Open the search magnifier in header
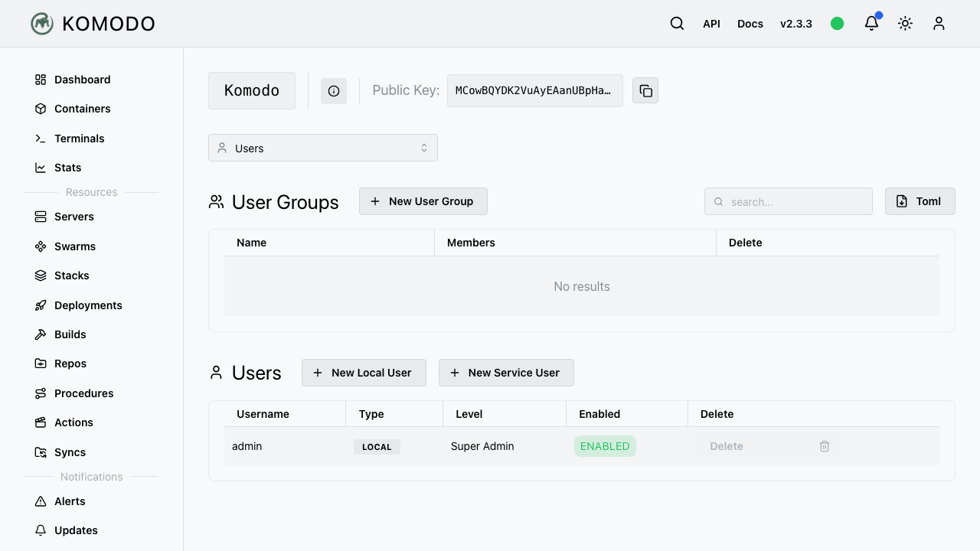 pyautogui.click(x=677, y=24)
